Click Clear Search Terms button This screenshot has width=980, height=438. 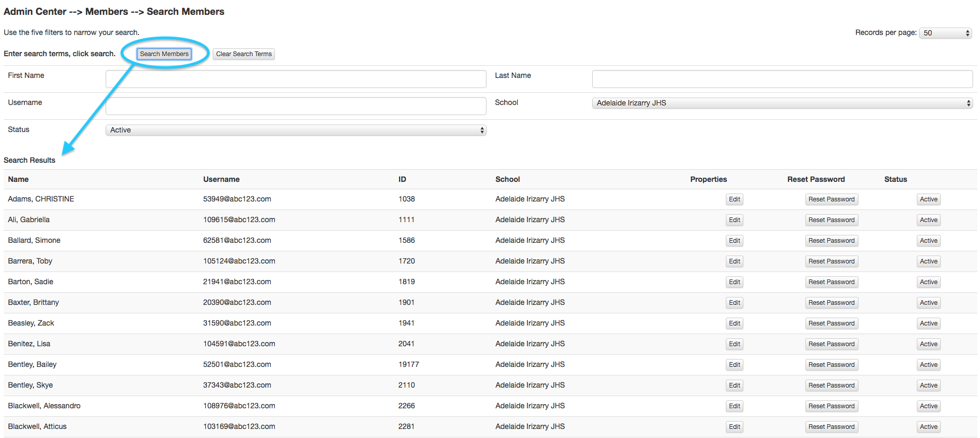[244, 54]
